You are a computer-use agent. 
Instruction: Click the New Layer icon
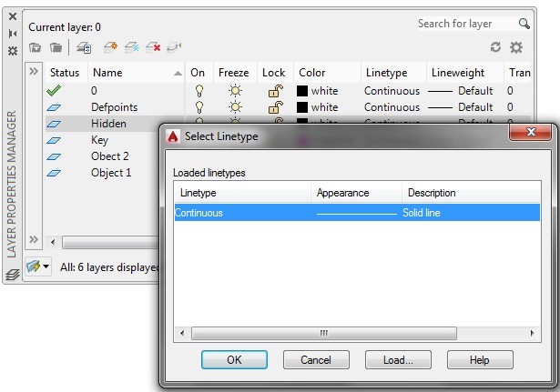tap(110, 47)
